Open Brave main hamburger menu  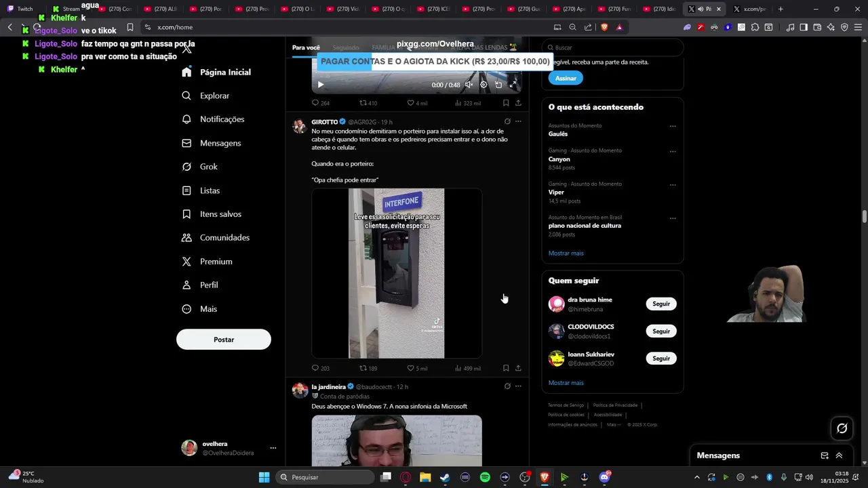tap(858, 27)
